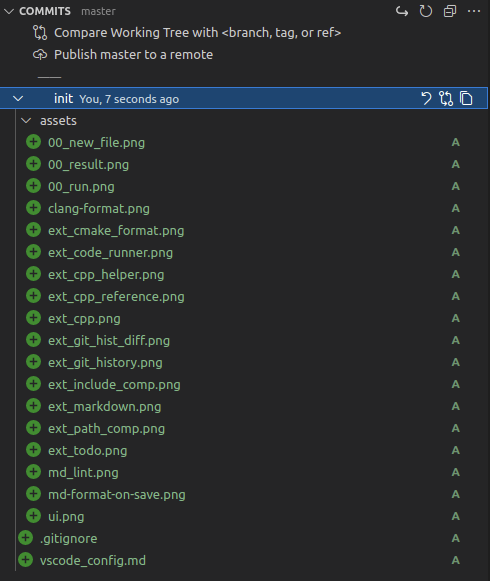Click Publish master to a remote
This screenshot has width=490, height=581.
[x=133, y=55]
